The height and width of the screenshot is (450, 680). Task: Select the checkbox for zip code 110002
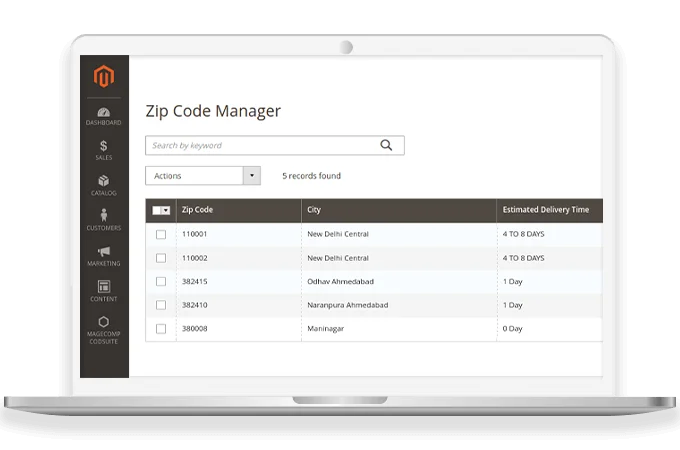[161, 258]
